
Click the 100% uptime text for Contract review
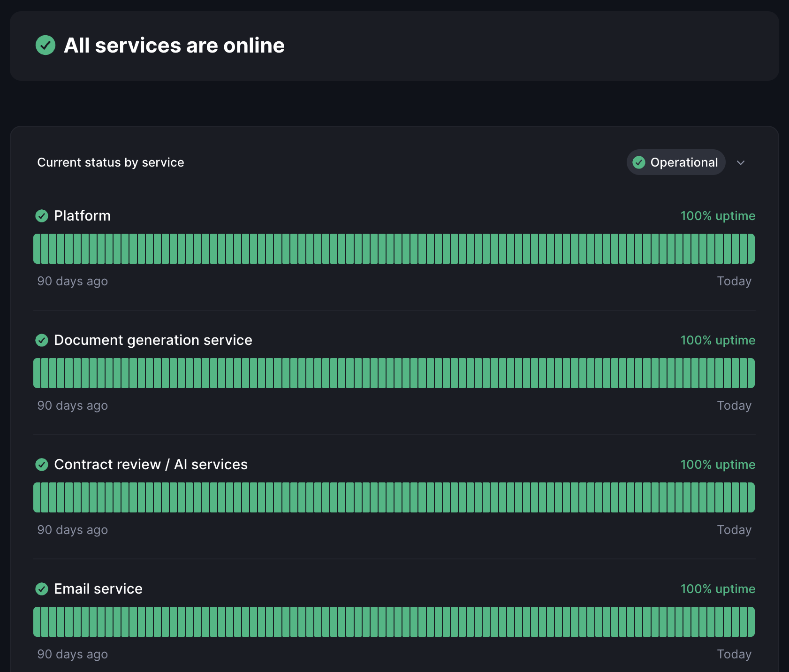[718, 465]
